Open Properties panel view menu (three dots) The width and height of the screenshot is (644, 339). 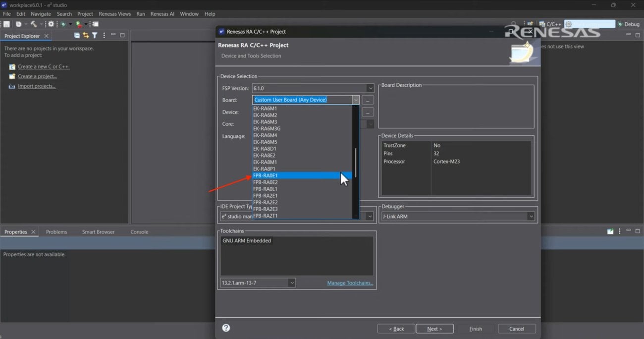tap(620, 231)
